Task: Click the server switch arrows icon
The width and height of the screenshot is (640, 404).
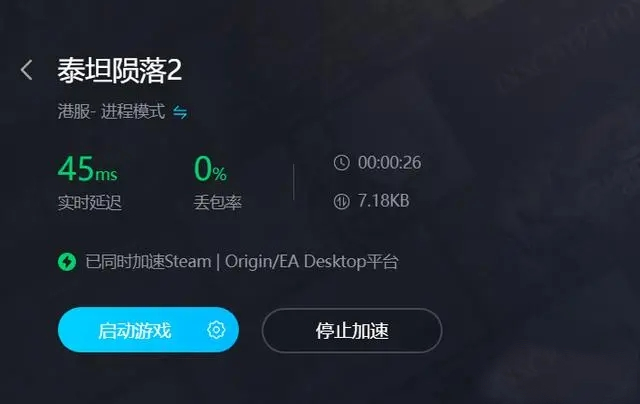Action: coord(180,112)
